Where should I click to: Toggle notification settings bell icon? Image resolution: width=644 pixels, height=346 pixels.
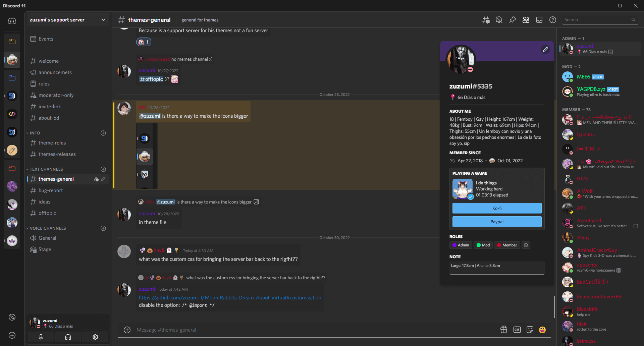(499, 20)
